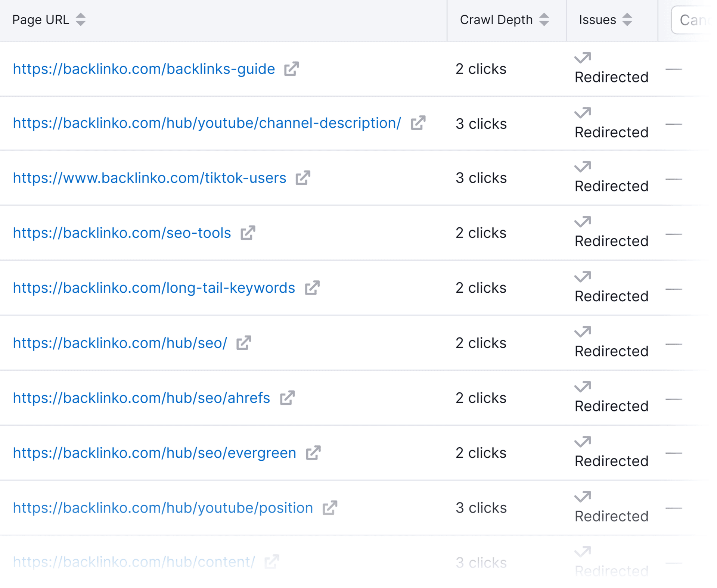Image resolution: width=717 pixels, height=588 pixels.
Task: Sort the table by Issues
Action: pos(627,19)
